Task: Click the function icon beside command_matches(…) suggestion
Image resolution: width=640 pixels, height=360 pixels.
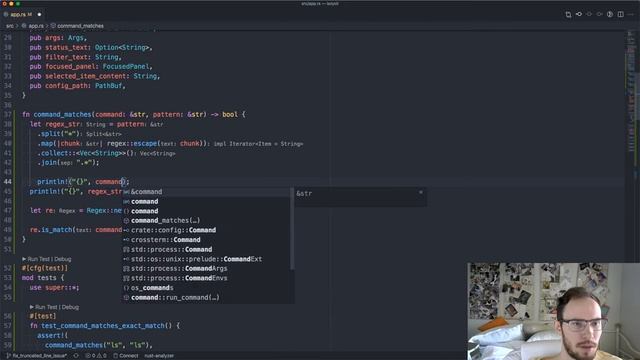Action: pyautogui.click(x=127, y=220)
